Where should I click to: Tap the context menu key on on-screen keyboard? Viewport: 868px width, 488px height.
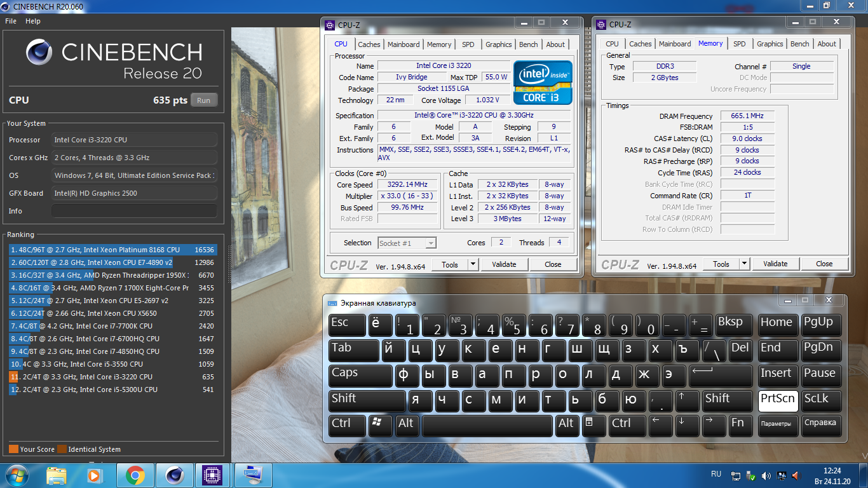point(594,424)
